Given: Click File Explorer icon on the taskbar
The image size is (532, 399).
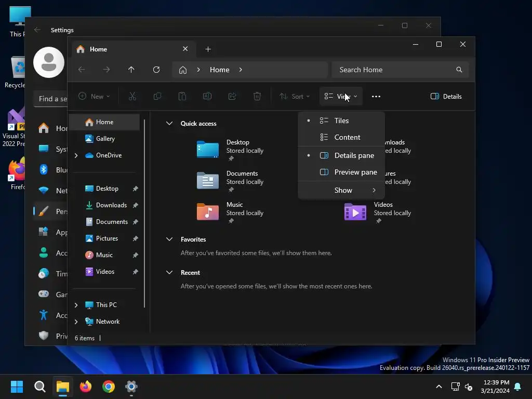Looking at the screenshot, I should point(63,387).
